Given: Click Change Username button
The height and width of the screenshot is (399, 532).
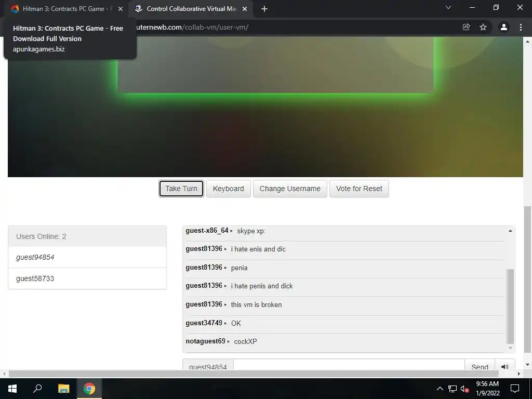Looking at the screenshot, I should tap(290, 189).
